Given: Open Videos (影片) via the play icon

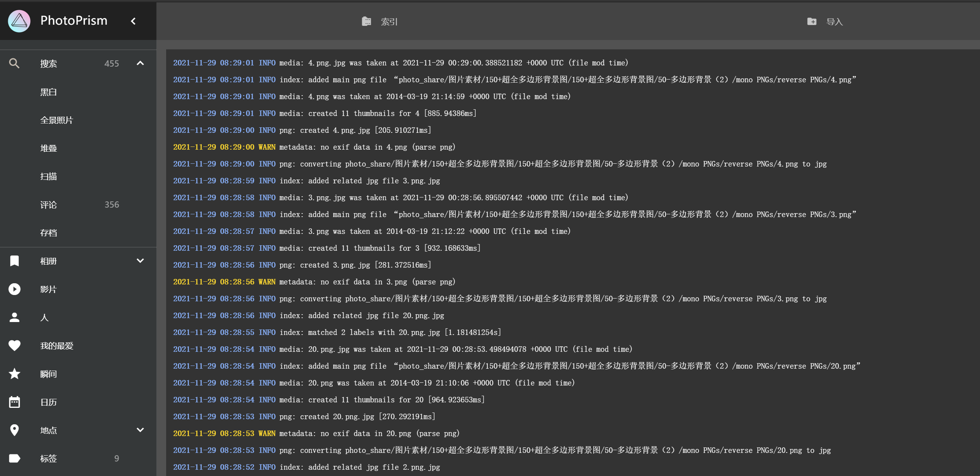Looking at the screenshot, I should pyautogui.click(x=14, y=289).
